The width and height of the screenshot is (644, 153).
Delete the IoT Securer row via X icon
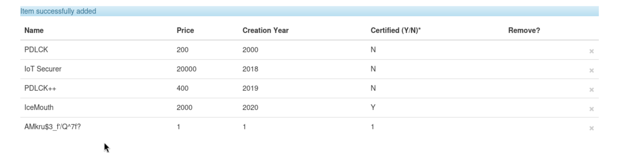(x=591, y=70)
